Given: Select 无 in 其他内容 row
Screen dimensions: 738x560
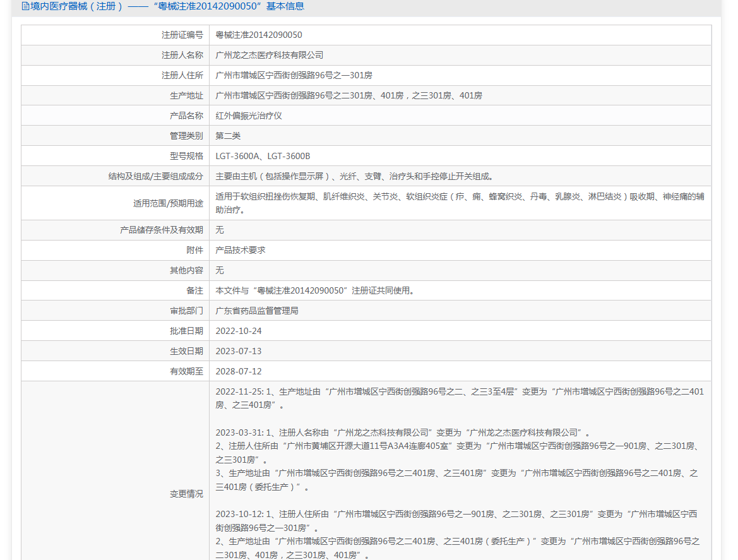Looking at the screenshot, I should coord(220,271).
